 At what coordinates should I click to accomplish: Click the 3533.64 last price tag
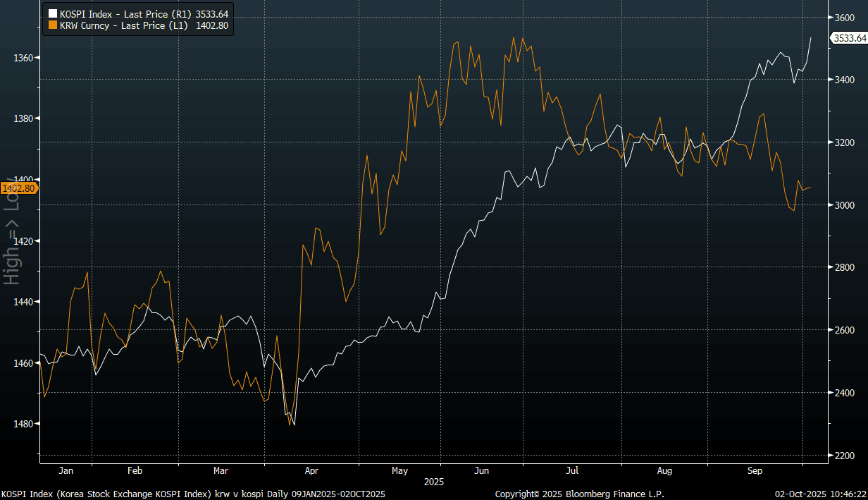pyautogui.click(x=849, y=39)
